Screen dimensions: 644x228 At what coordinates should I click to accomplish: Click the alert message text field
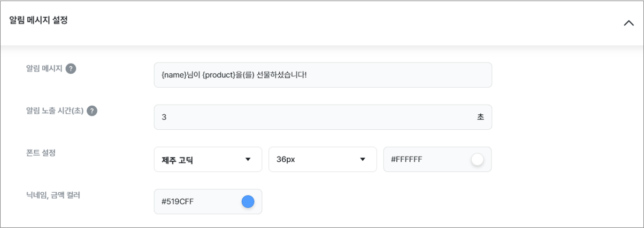coord(323,75)
